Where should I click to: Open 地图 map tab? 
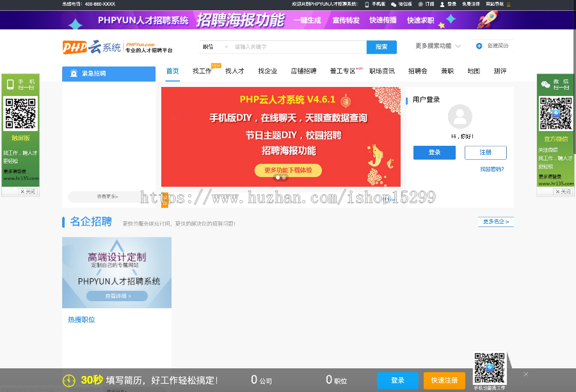tap(474, 71)
